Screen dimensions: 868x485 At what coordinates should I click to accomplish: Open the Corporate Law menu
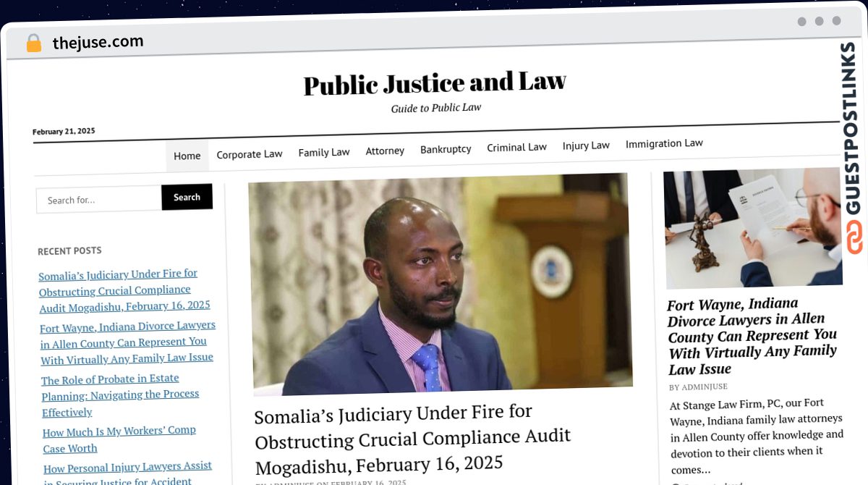coord(250,154)
